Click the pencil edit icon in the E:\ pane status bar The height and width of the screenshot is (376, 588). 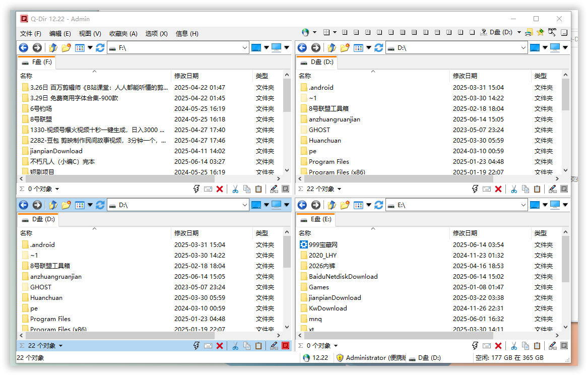(x=552, y=346)
